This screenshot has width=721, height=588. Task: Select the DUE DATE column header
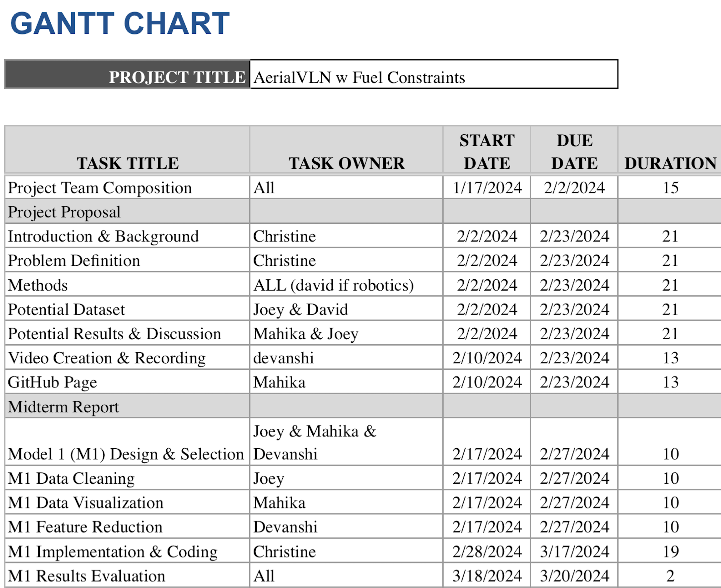pos(574,150)
